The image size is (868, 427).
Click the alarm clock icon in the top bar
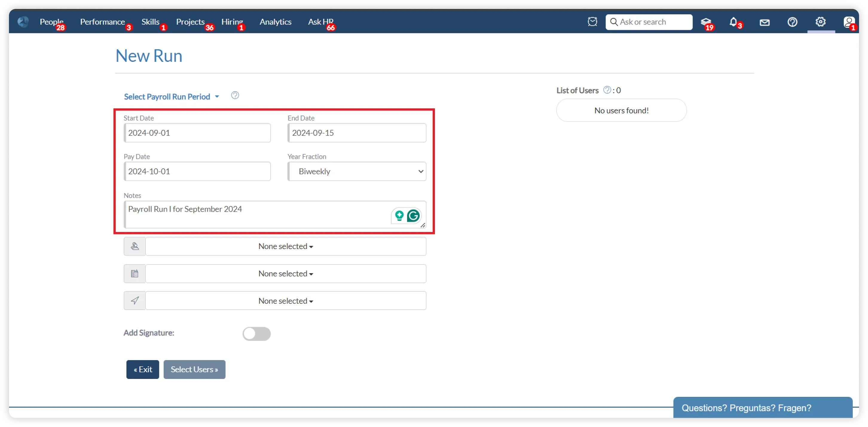pos(592,22)
